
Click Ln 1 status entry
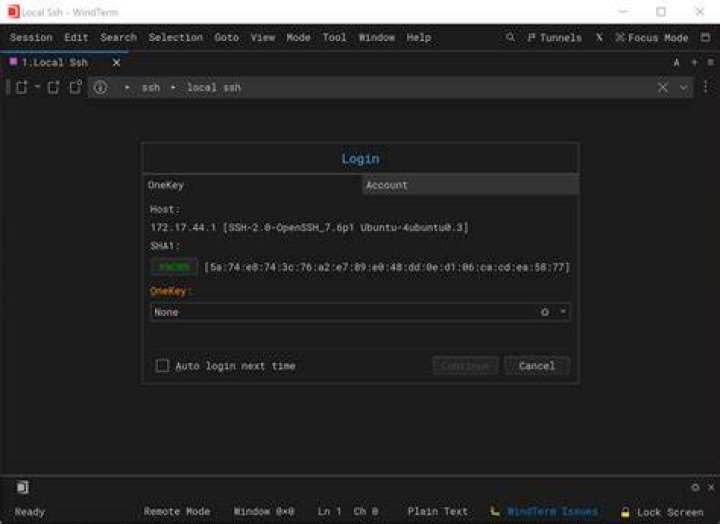(329, 511)
